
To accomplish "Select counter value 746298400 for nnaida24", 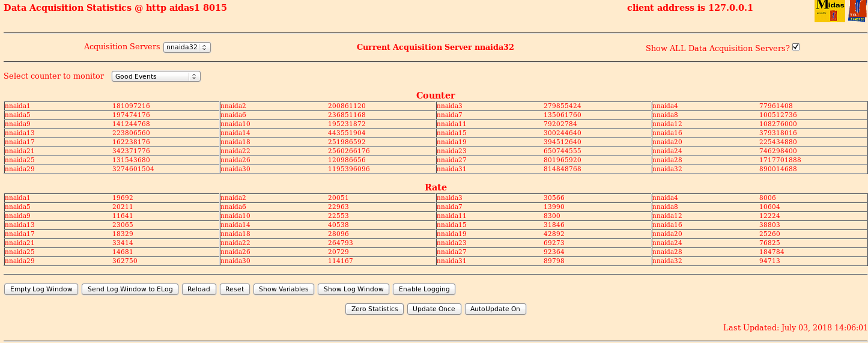I will 778,151.
